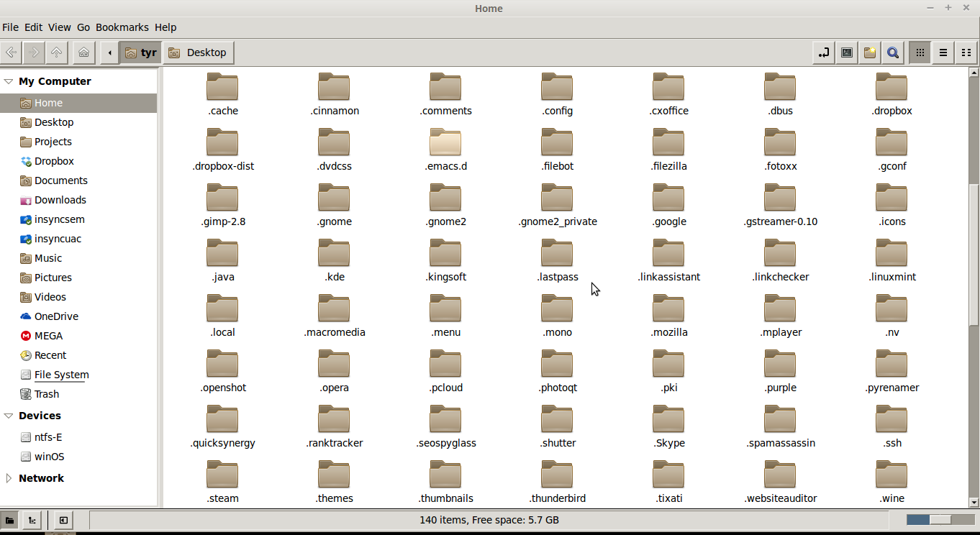The height and width of the screenshot is (535, 980).
Task: Show the Places sidebar via status bar button
Action: coord(9,520)
